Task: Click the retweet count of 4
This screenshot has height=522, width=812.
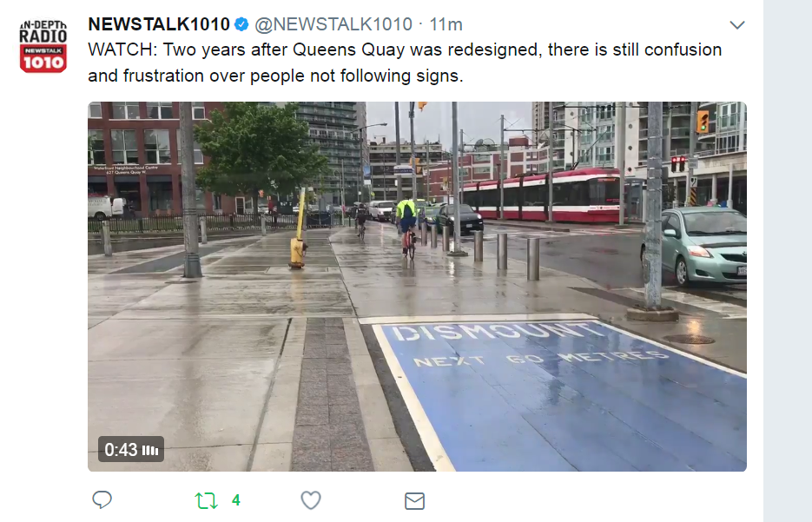Action: tap(236, 500)
